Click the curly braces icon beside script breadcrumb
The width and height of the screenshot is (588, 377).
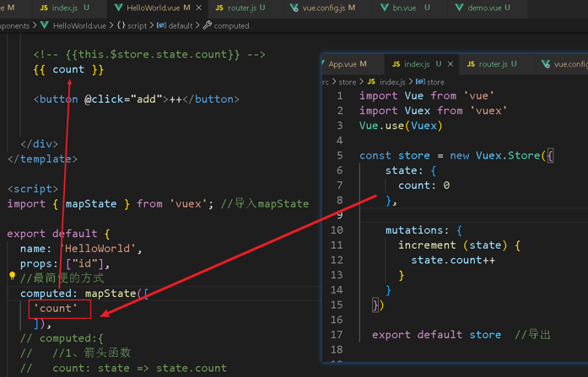pos(121,25)
